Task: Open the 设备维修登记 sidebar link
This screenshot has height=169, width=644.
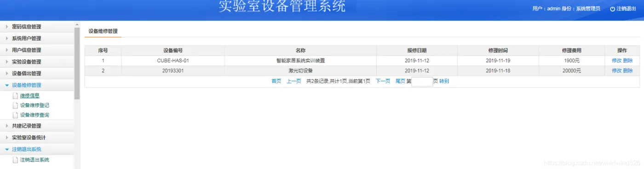Action: (34, 105)
